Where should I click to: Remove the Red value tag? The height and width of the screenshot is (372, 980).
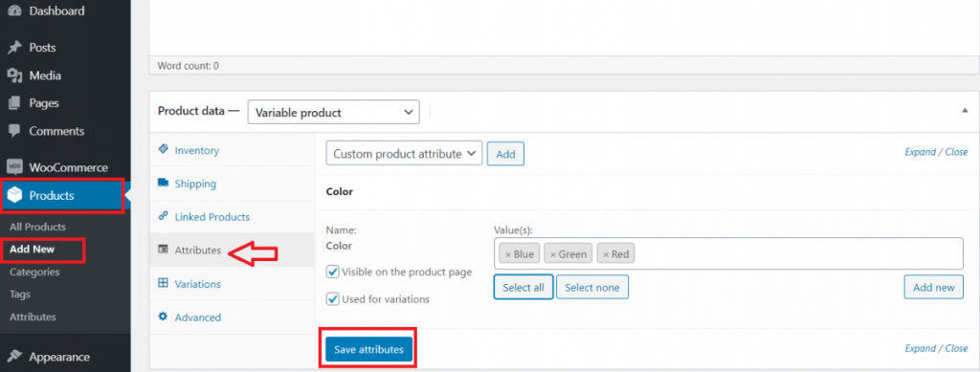(x=606, y=254)
